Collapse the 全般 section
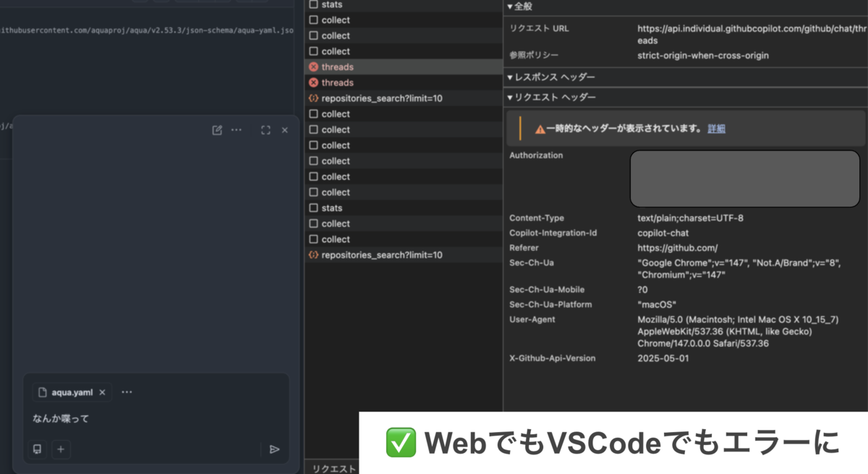868x474 pixels. point(519,6)
